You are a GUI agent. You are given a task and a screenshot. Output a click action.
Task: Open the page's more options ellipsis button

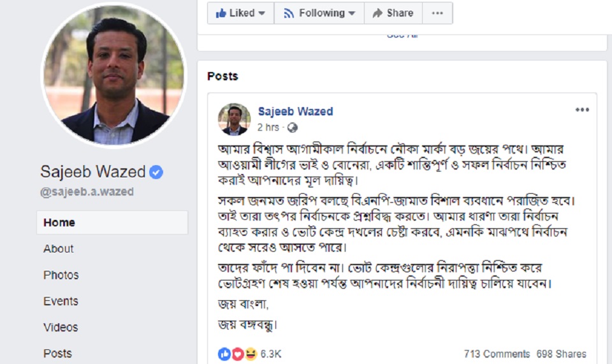[437, 13]
